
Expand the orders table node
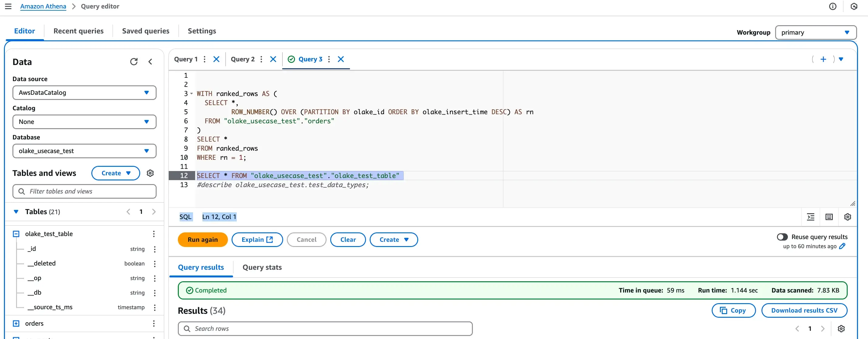16,324
